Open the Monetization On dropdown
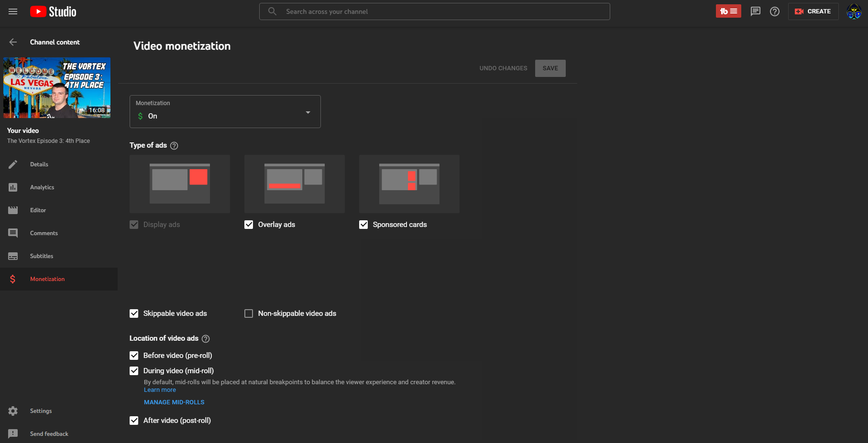Image resolution: width=868 pixels, height=443 pixels. click(x=225, y=112)
